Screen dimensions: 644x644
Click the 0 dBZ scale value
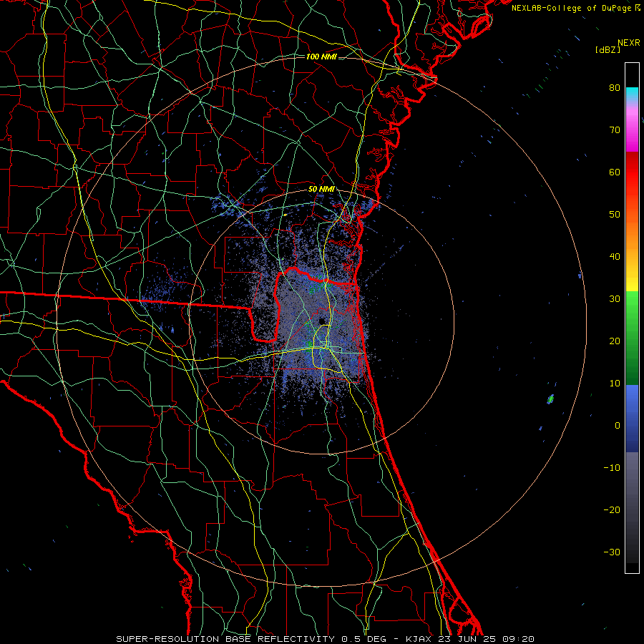[x=618, y=426]
